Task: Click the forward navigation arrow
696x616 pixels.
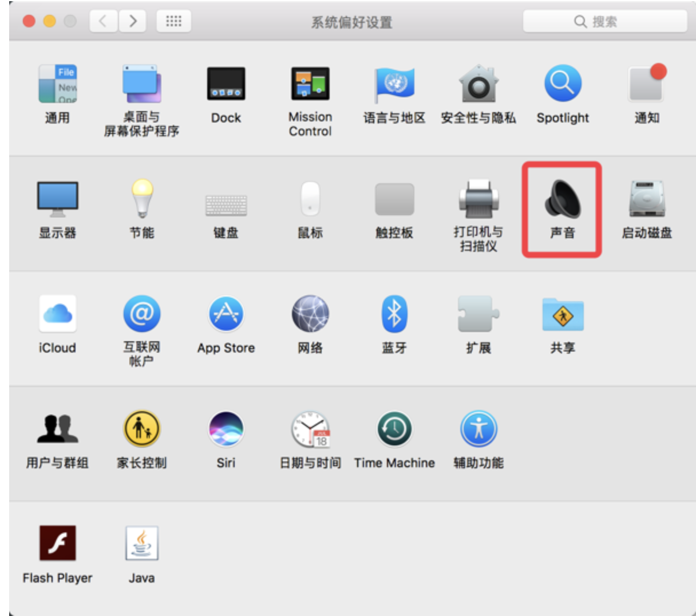Action: pos(133,22)
